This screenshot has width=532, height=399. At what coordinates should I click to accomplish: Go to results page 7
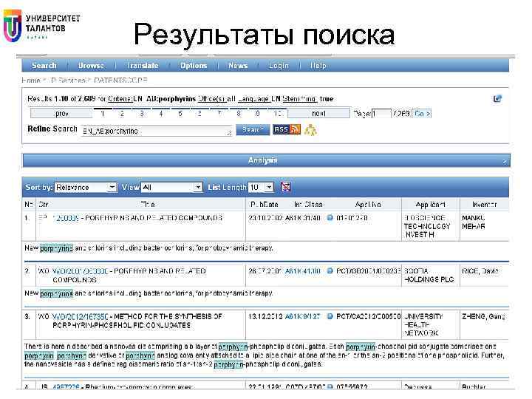219,113
